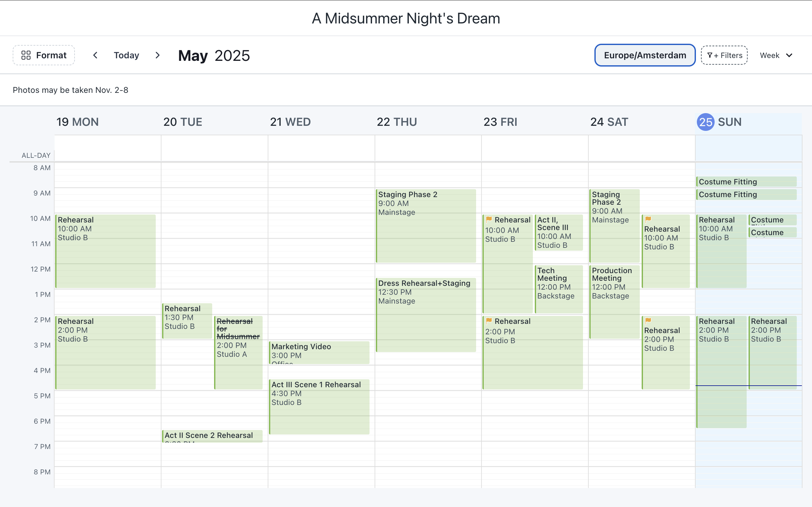Open the Europe/Amsterdam timezone selector
Image resolution: width=812 pixels, height=507 pixels.
pos(645,55)
